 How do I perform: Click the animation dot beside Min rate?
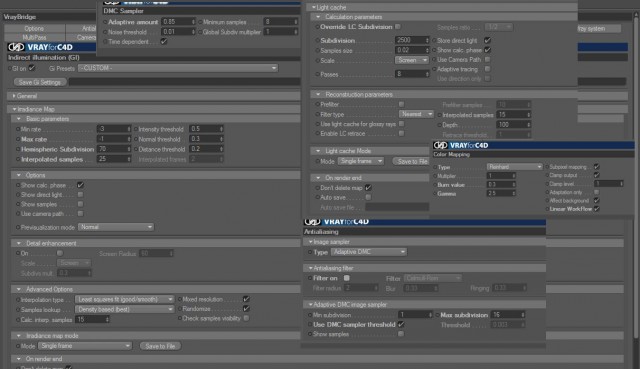click(x=18, y=129)
